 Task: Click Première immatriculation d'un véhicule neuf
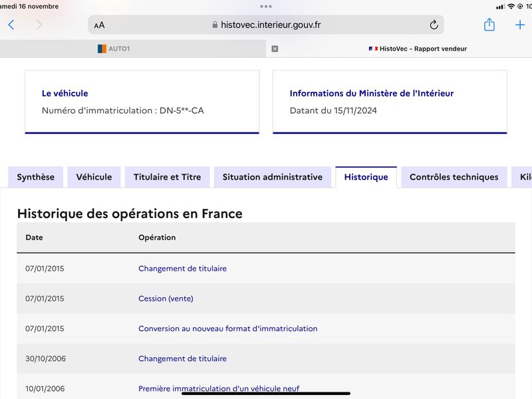point(219,388)
